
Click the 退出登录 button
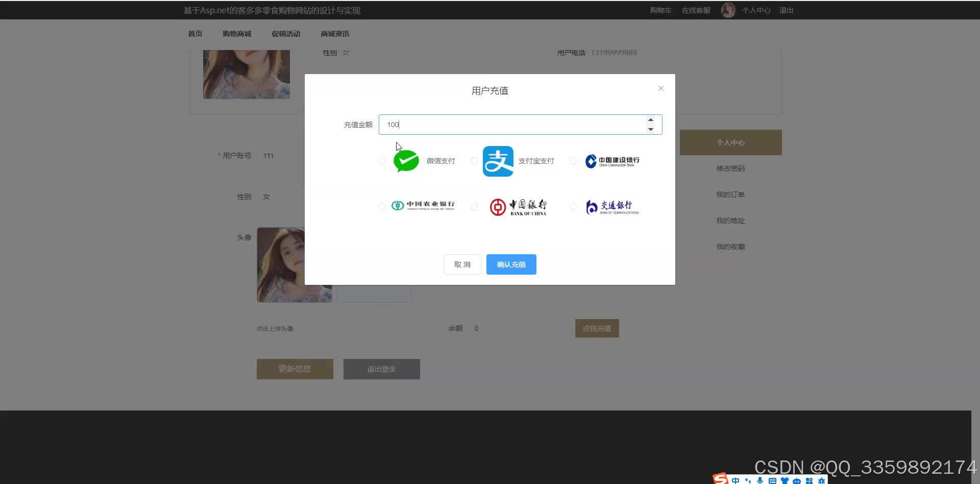(x=381, y=369)
